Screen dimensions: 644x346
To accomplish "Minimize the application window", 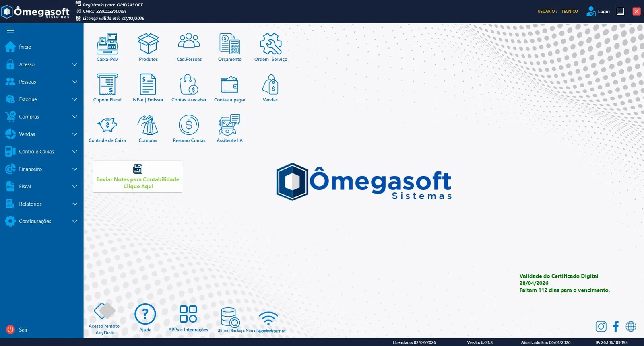I will [621, 12].
